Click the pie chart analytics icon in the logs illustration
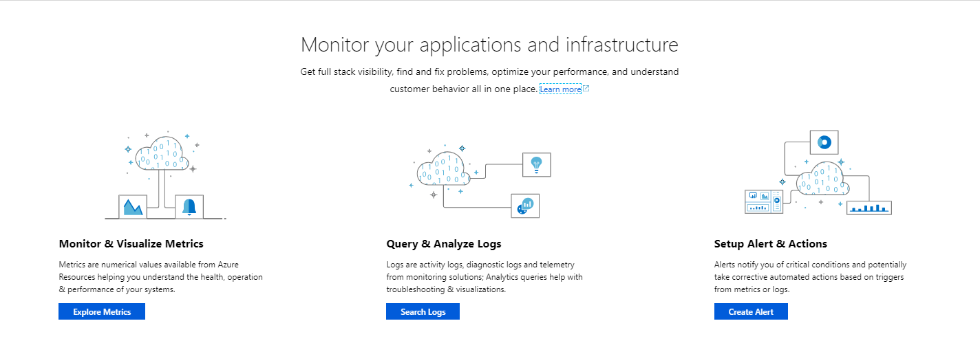Viewport: 980px width, 354px height. click(x=525, y=206)
